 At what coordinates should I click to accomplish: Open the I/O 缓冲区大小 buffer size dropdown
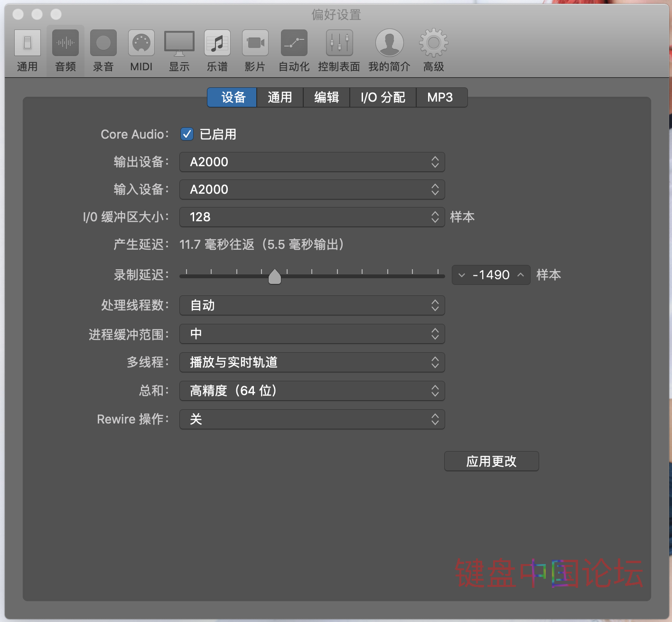point(312,217)
